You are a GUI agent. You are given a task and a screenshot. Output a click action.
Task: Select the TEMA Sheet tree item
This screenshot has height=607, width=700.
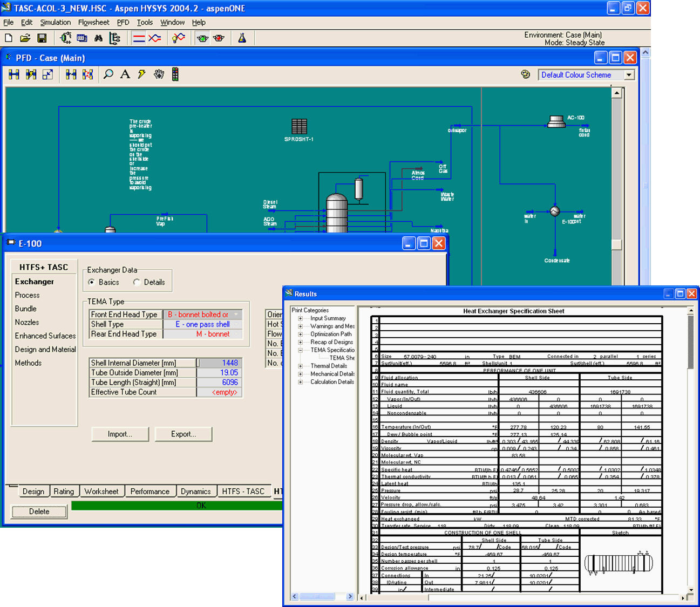pyautogui.click(x=342, y=358)
